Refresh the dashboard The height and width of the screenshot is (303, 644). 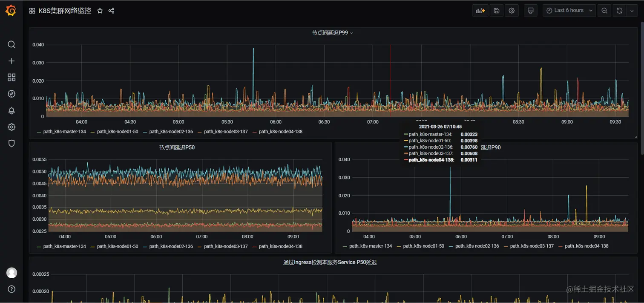click(x=619, y=11)
